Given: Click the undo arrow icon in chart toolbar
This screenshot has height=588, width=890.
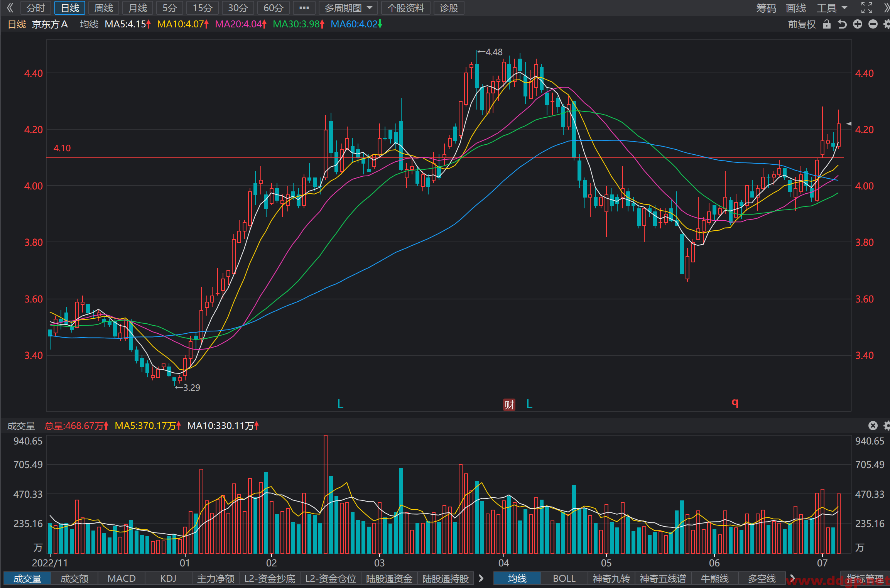Looking at the screenshot, I should coord(842,24).
